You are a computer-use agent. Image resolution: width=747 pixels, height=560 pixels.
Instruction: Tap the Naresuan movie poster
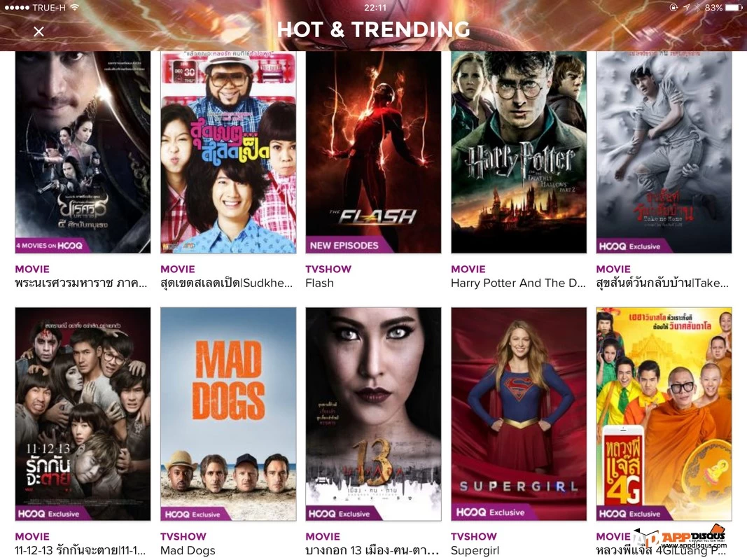point(83,152)
